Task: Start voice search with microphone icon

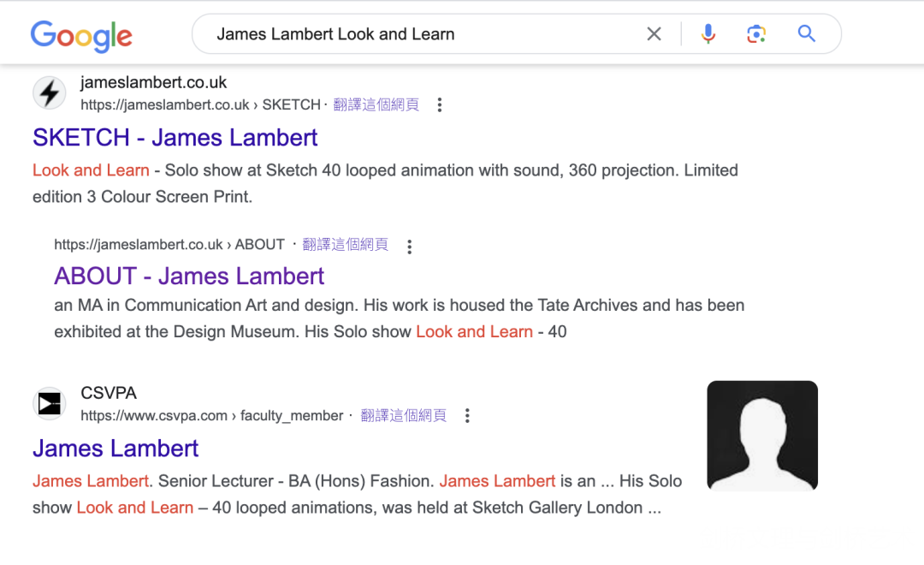Action: click(x=708, y=34)
